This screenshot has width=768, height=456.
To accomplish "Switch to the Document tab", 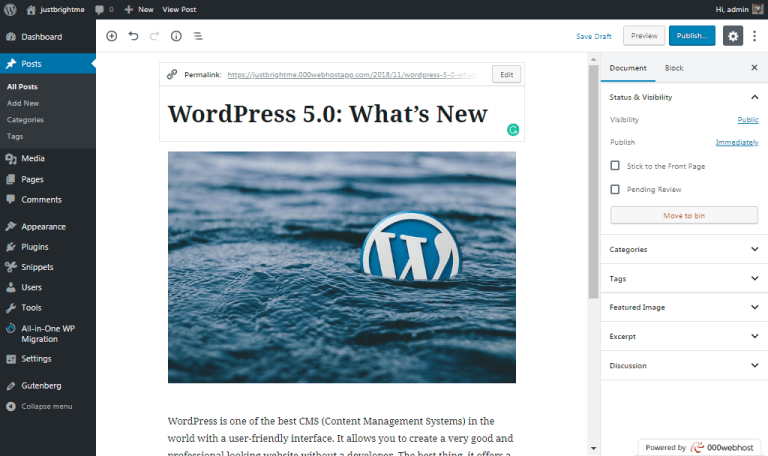I will click(x=628, y=68).
